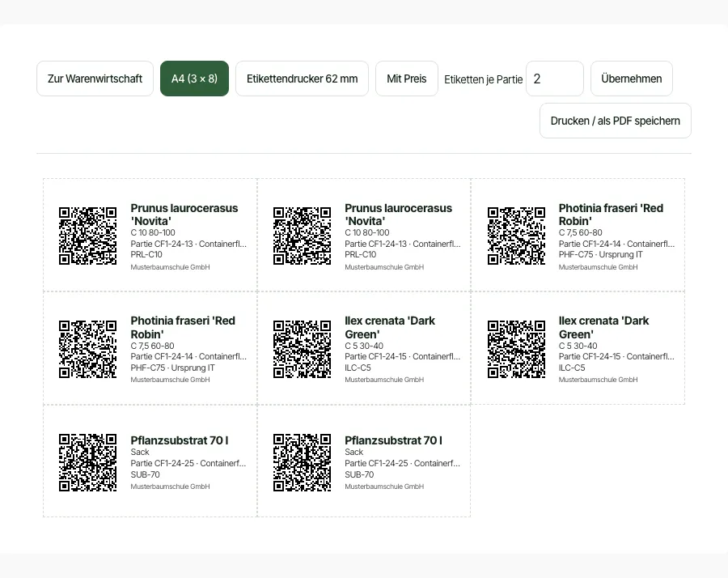The height and width of the screenshot is (578, 728).
Task: Click 'Sack' on first Pflanzsubstrat label
Action: click(x=140, y=452)
